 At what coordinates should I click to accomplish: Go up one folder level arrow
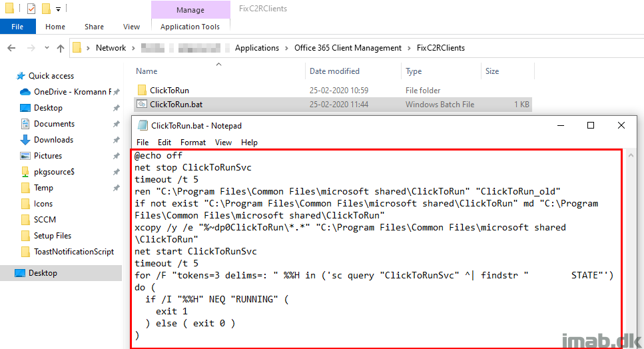(61, 48)
